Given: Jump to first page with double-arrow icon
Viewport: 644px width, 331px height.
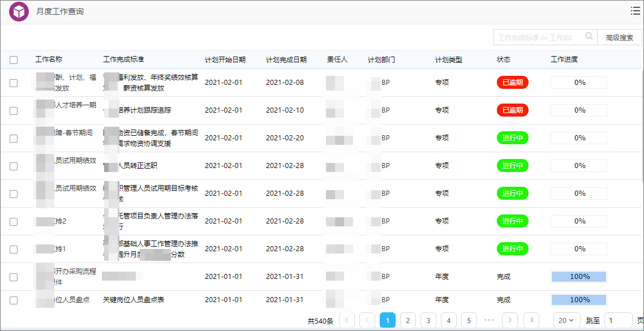Looking at the screenshot, I should 347,320.
